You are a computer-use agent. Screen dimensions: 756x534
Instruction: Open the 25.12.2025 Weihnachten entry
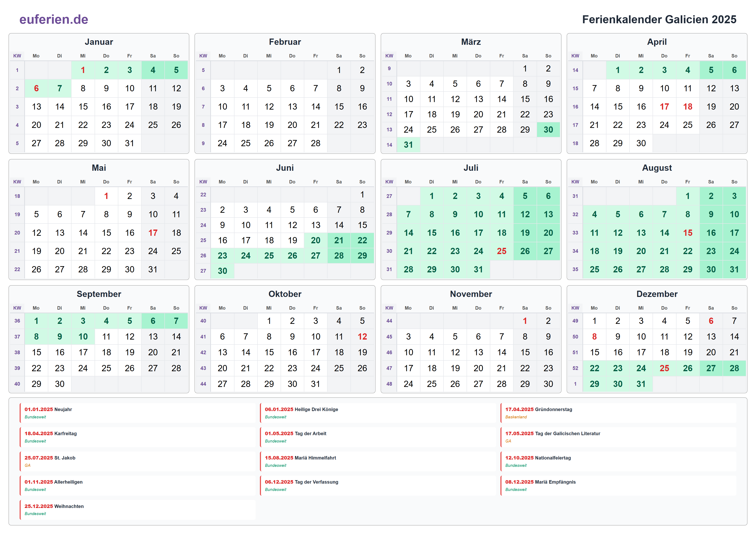click(x=138, y=510)
